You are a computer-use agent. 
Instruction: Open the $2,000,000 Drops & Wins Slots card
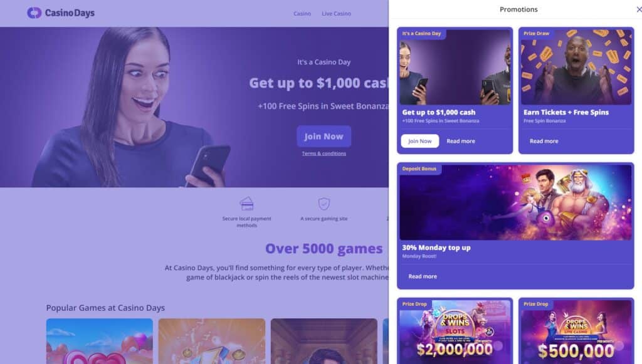pyautogui.click(x=455, y=331)
